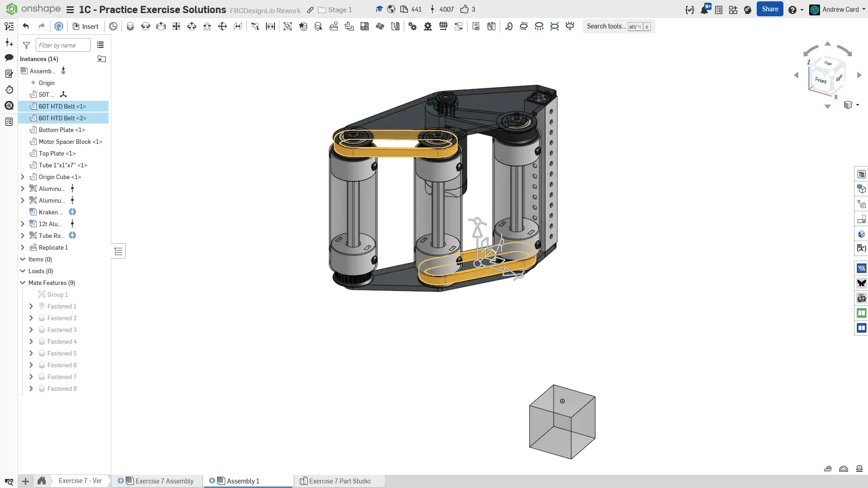Image resolution: width=868 pixels, height=488 pixels.
Task: Open the notifications bell icon
Action: coord(704,9)
